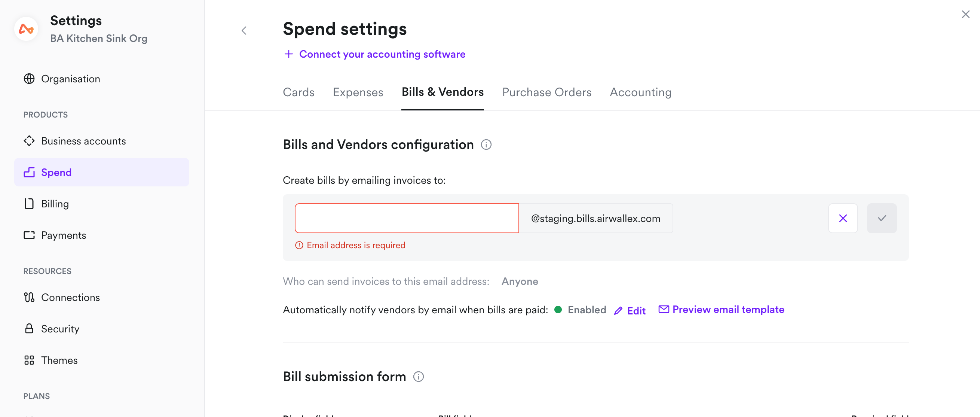Cancel email edit with the X button

(x=843, y=218)
